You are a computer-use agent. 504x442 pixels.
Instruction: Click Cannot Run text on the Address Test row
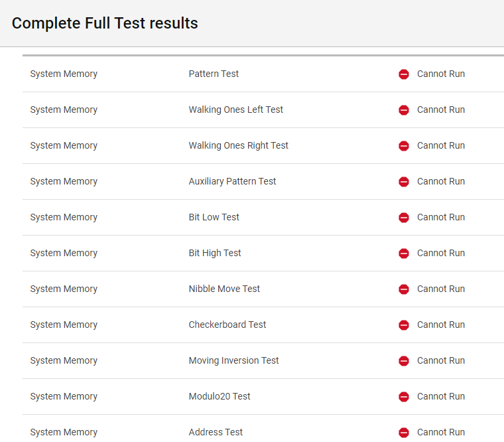441,432
